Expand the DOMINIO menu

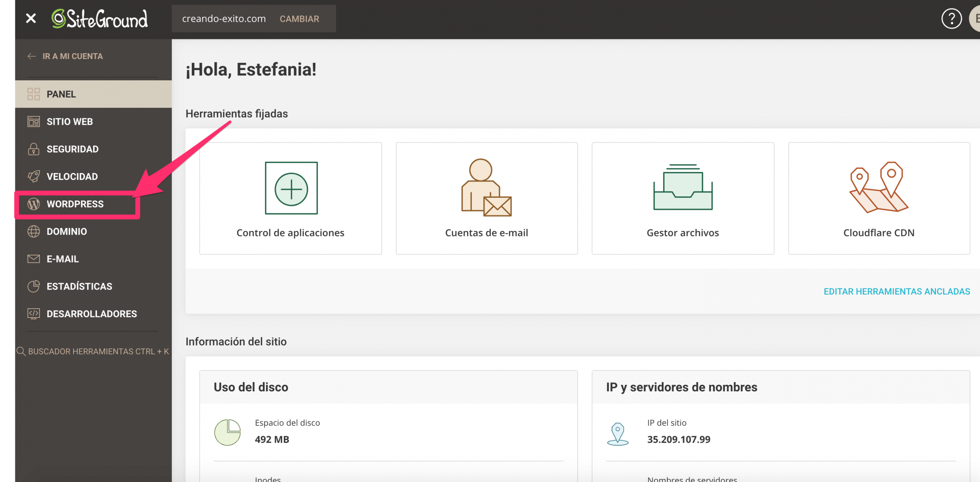coord(93,232)
